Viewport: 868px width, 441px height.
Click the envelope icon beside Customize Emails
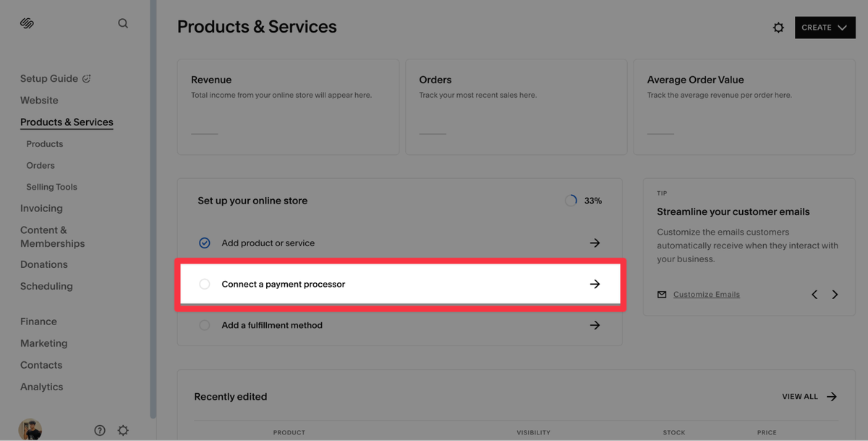(x=661, y=294)
